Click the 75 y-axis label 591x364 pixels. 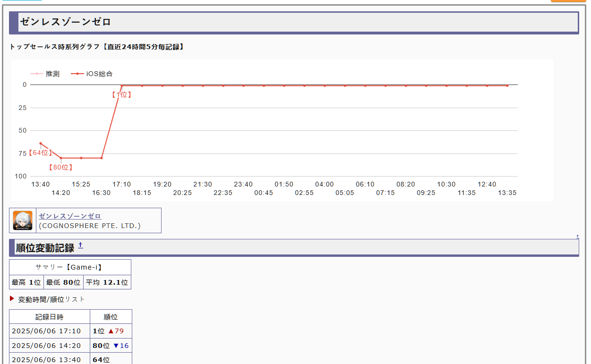(23, 153)
